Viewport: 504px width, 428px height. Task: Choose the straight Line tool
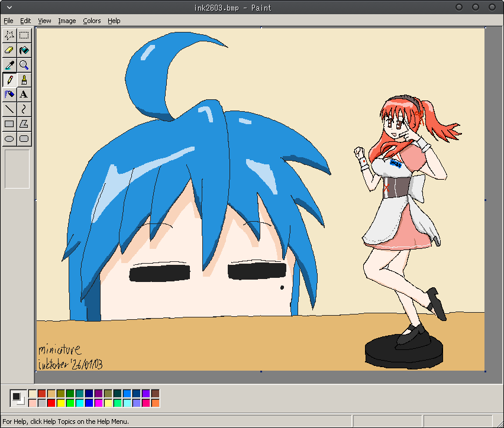9,109
